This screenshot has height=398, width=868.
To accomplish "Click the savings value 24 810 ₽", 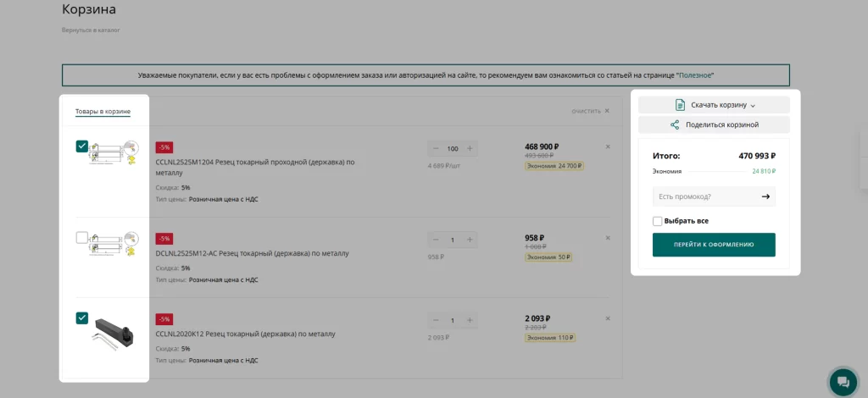I will pos(764,171).
